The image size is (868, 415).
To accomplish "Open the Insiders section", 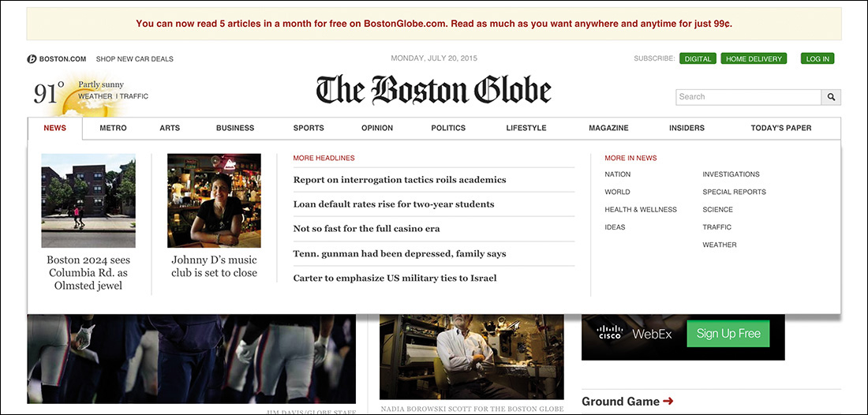I will [687, 128].
